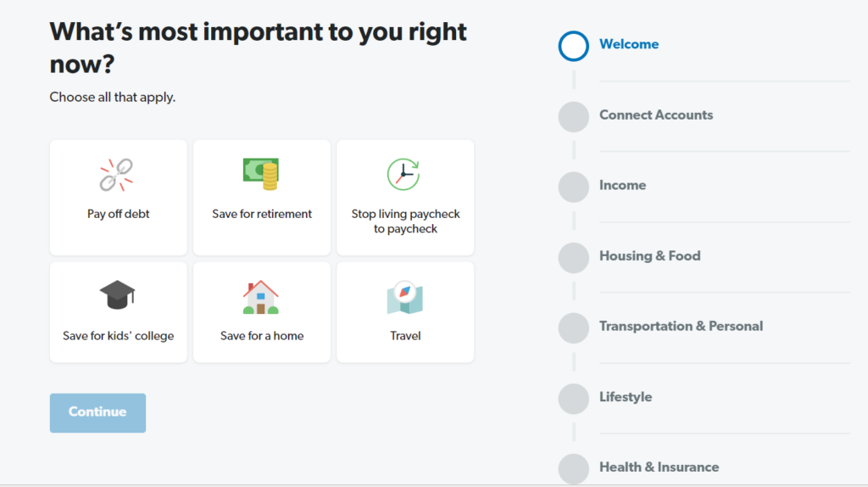868x487 pixels.
Task: Click the Housing & Food step circle
Action: [574, 258]
